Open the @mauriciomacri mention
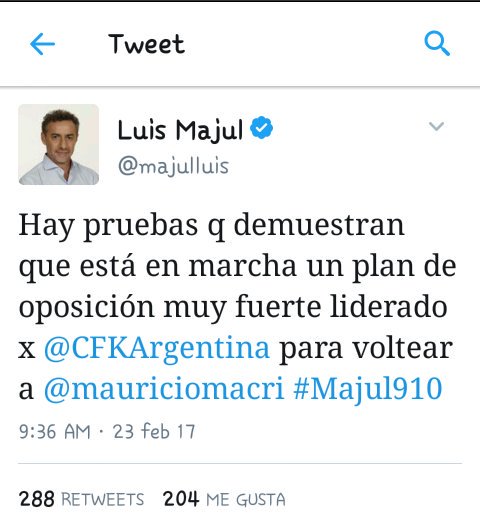Viewport: 480px width, 523px height. click(164, 389)
